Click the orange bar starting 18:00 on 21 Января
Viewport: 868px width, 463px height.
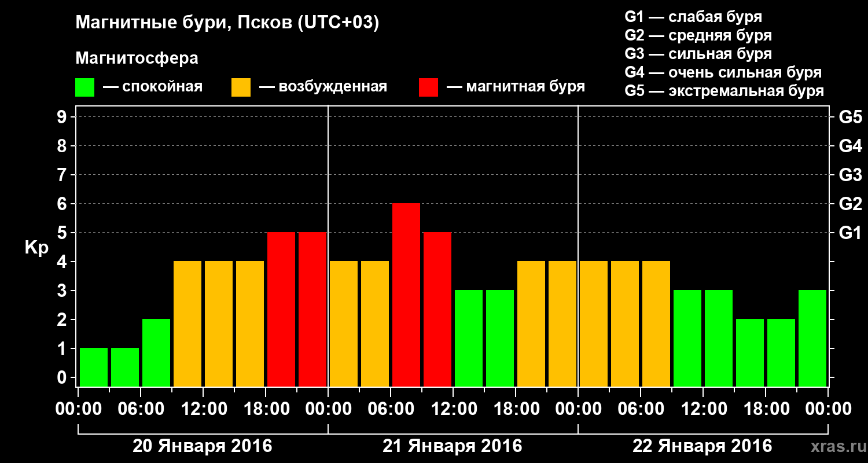pos(531,324)
